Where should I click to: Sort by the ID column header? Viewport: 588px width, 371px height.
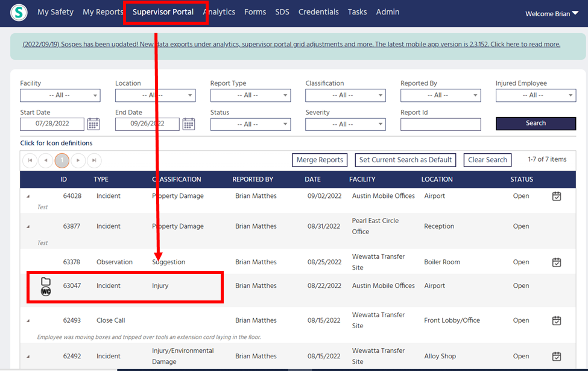click(x=63, y=179)
